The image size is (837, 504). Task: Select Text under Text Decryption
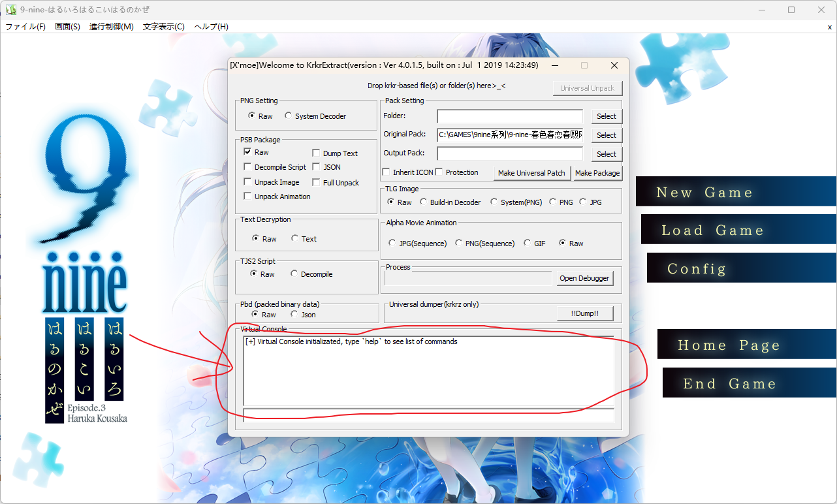(x=304, y=239)
